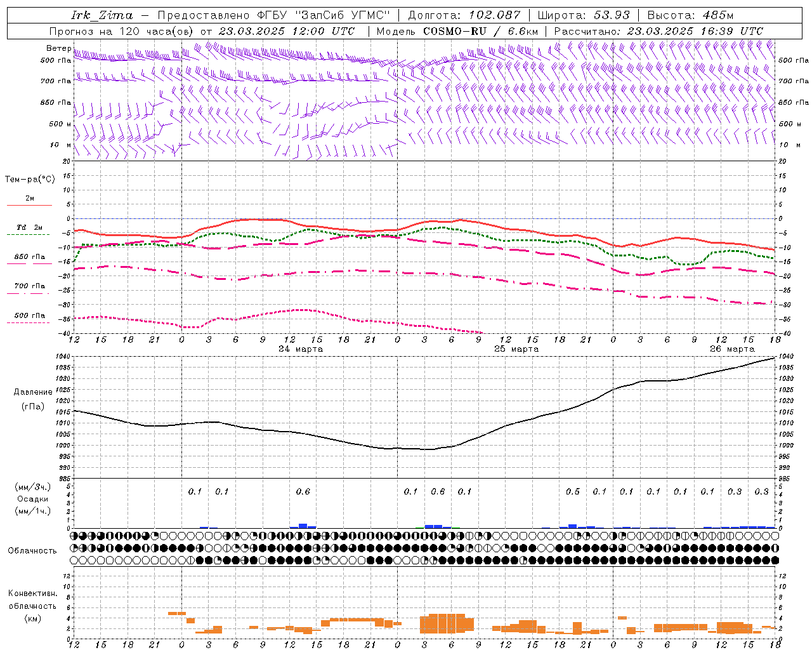The width and height of the screenshot is (812, 650).
Task: Click 985 on the right pressure axis
Action: [x=784, y=479]
